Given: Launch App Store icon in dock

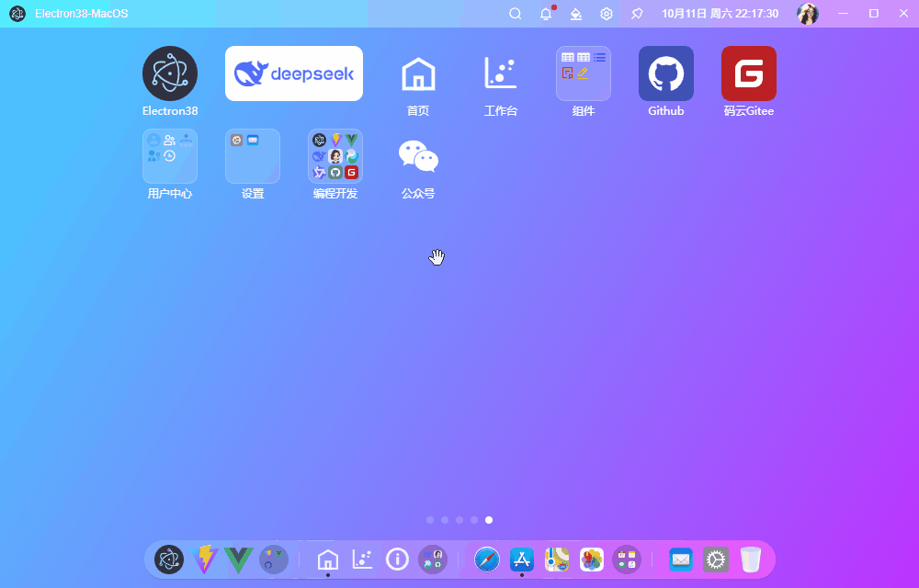Looking at the screenshot, I should [x=522, y=560].
